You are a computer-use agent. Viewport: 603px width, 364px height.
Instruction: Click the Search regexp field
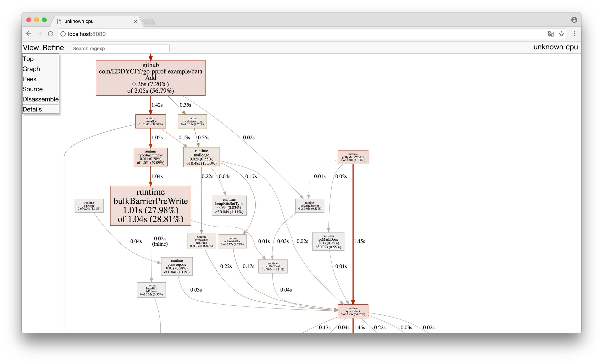point(121,48)
